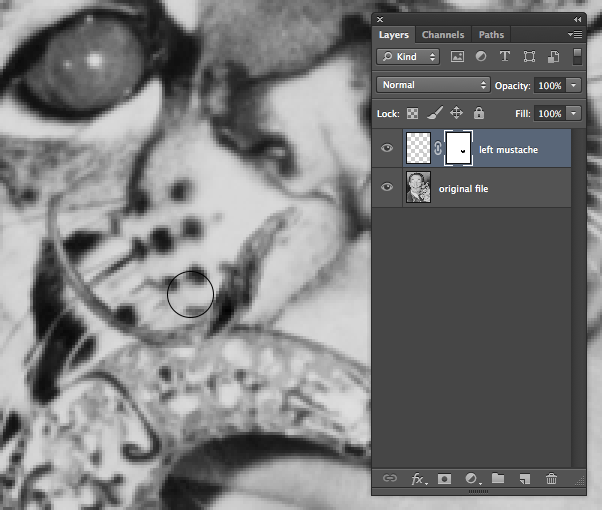Create a new layer group folder
The image size is (602, 510).
coord(498,479)
